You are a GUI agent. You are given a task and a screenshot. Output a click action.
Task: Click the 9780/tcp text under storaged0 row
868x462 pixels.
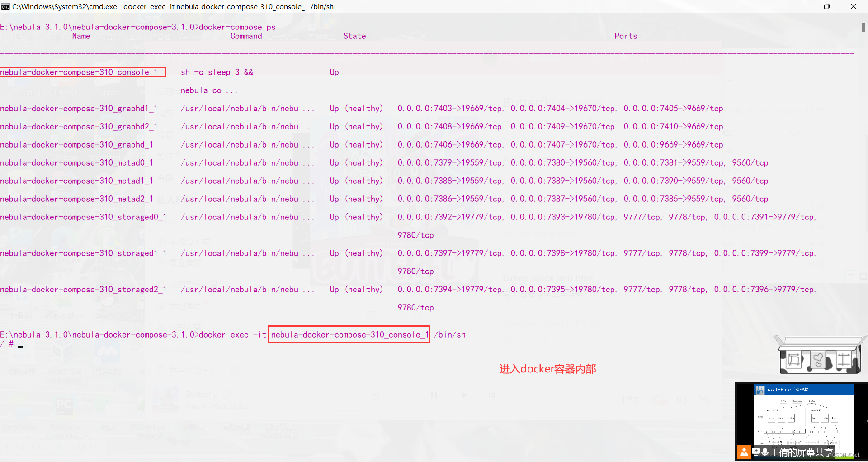click(415, 235)
